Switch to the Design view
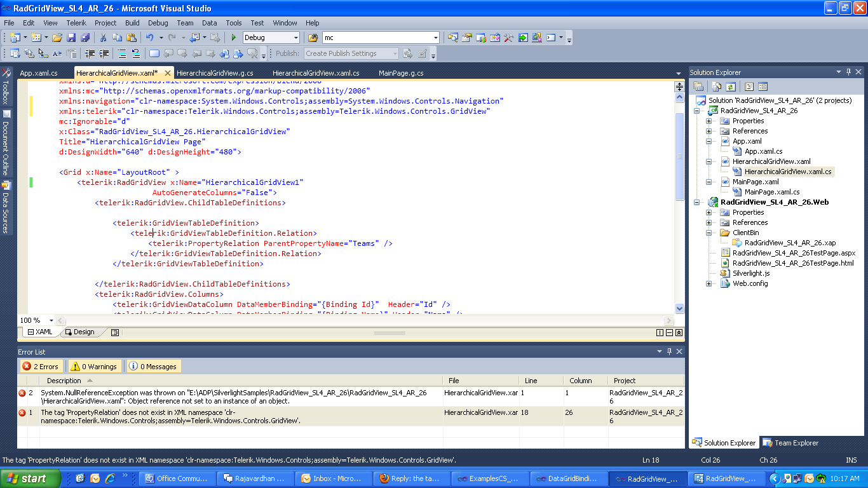This screenshot has height=488, width=868. point(79,332)
